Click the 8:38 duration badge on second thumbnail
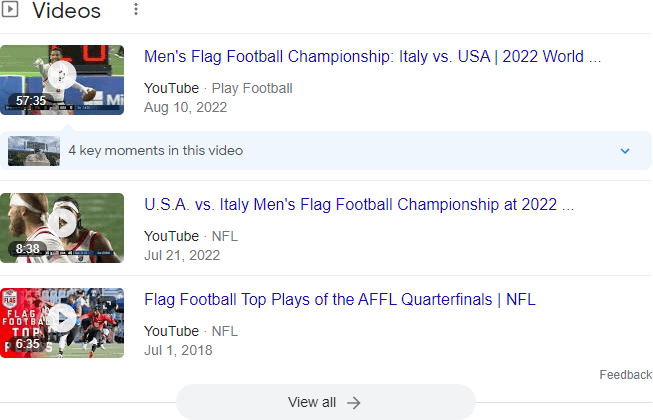The height and width of the screenshot is (420, 653). pos(27,248)
